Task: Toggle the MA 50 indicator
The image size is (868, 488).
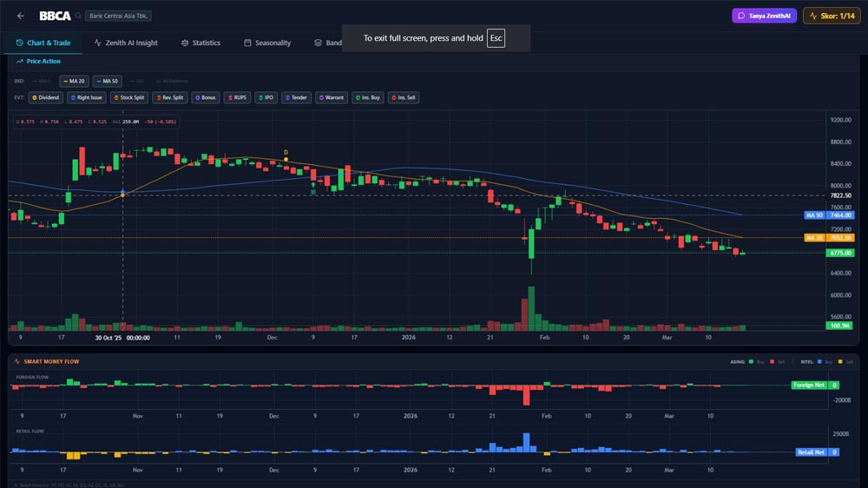Action: pos(108,81)
